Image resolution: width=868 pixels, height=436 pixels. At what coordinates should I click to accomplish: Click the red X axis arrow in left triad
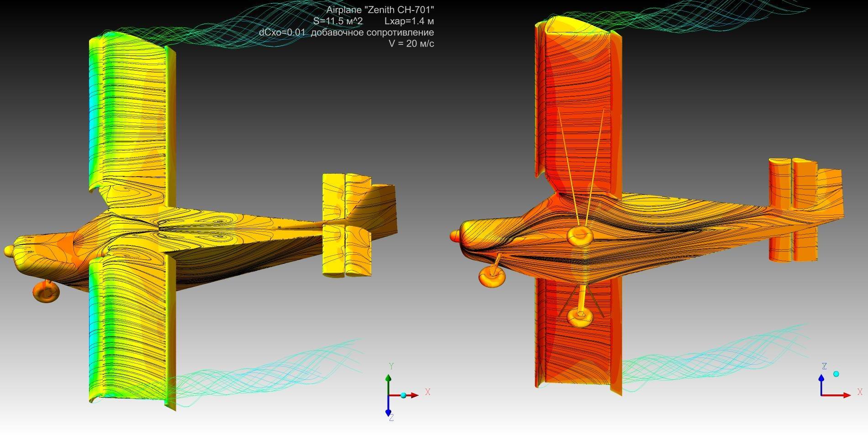point(412,395)
